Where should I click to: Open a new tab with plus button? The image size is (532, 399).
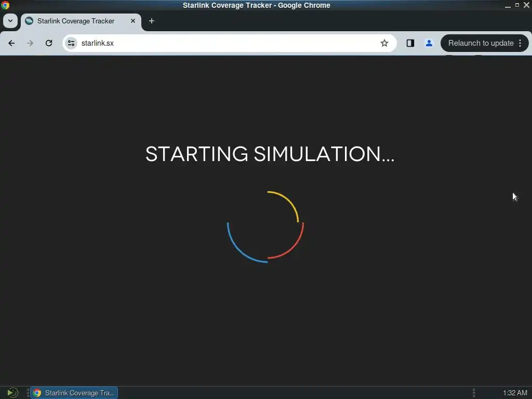point(152,21)
